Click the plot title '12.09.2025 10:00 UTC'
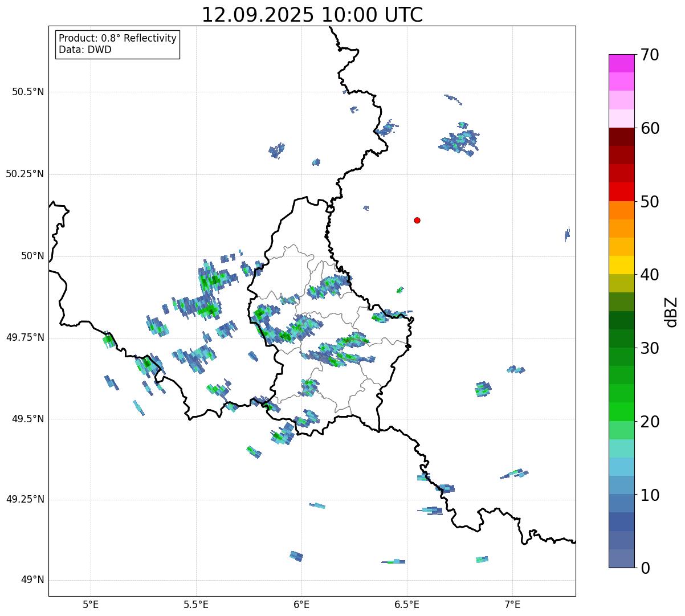Viewport: 685px width, 616px height. click(312, 15)
